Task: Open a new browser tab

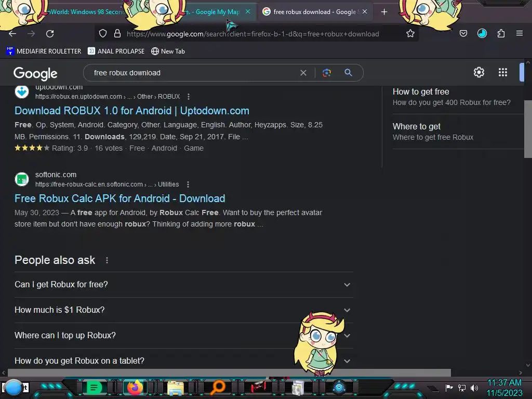Action: 384,12
